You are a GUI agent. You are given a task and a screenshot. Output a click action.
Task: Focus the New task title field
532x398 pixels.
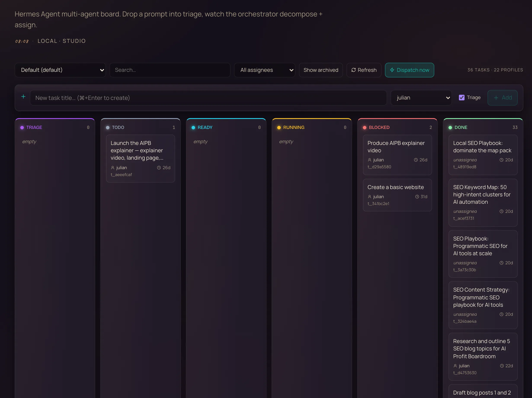pos(208,98)
